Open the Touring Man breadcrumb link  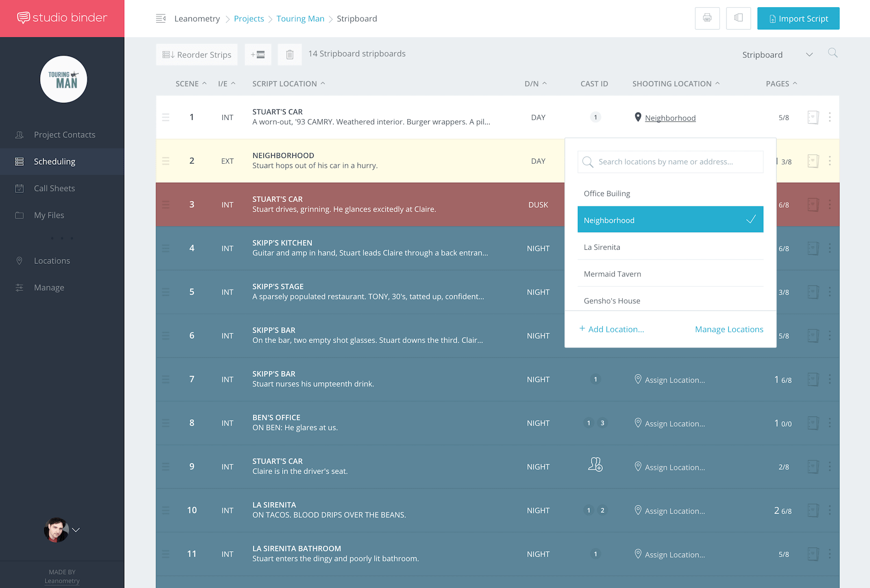tap(300, 18)
